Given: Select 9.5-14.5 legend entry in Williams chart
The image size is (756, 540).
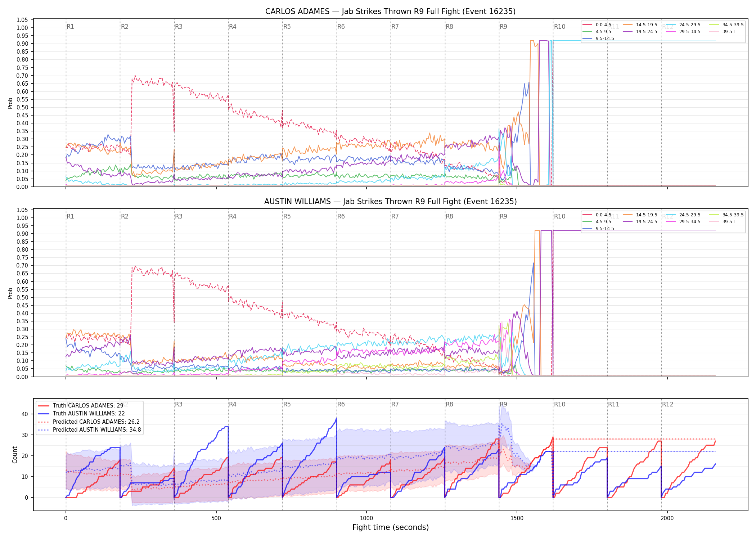Looking at the screenshot, I should pyautogui.click(x=599, y=229).
